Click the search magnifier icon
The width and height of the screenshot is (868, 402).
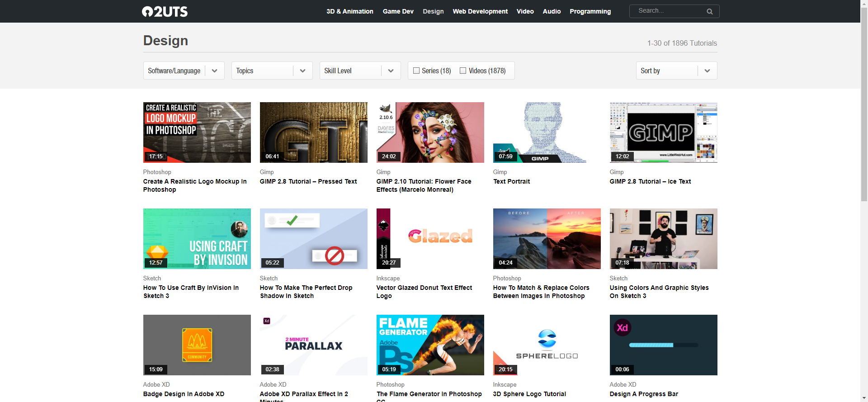(x=710, y=11)
